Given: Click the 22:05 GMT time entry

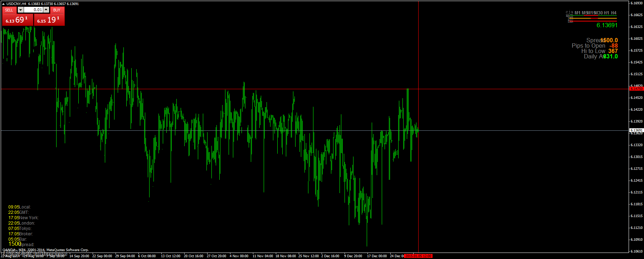Looking at the screenshot, I should coord(18,212).
